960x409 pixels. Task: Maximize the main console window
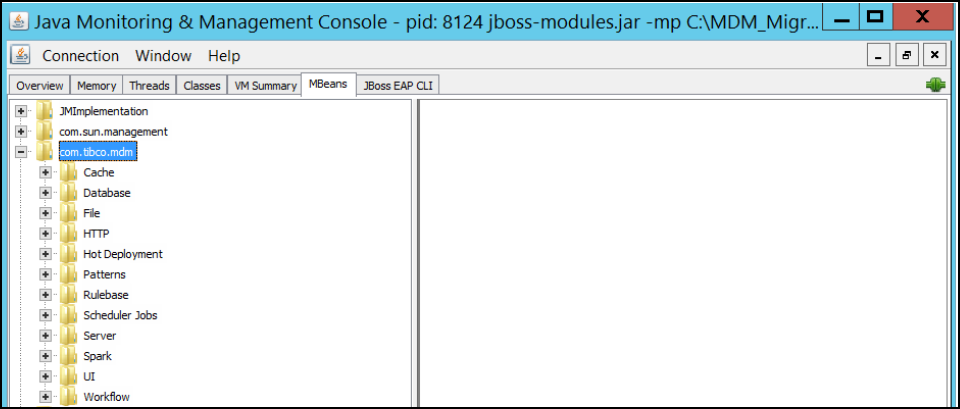tap(876, 17)
